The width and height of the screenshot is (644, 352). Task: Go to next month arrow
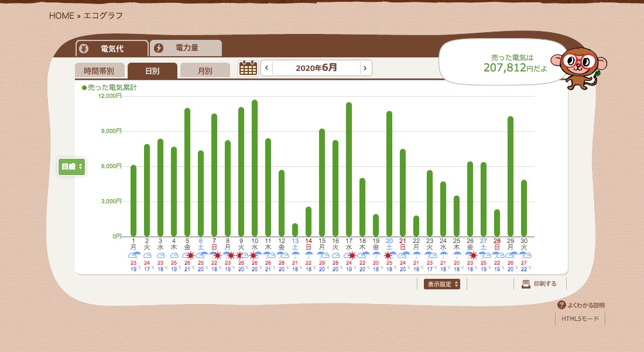365,68
